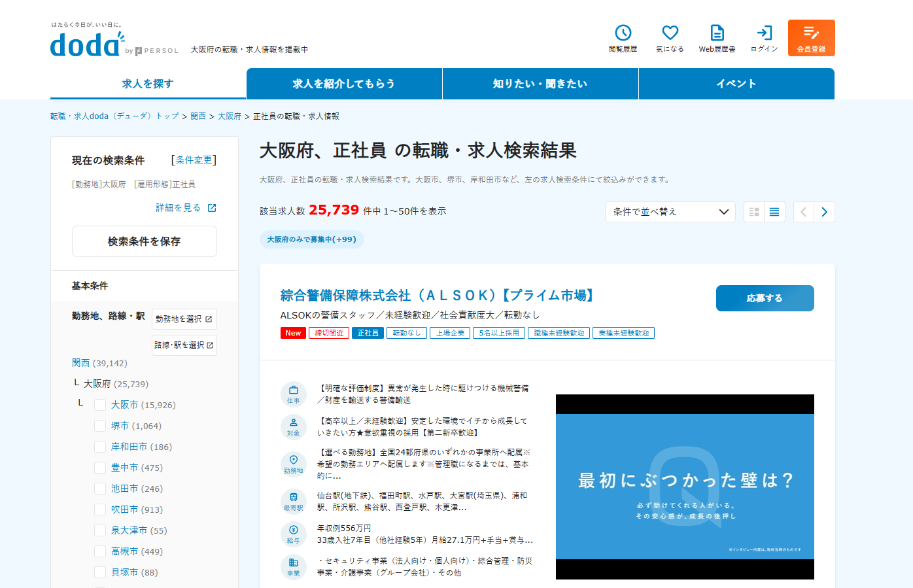This screenshot has height=588, width=913.
Task: Select the 求人を探す tab
Action: pos(148,84)
